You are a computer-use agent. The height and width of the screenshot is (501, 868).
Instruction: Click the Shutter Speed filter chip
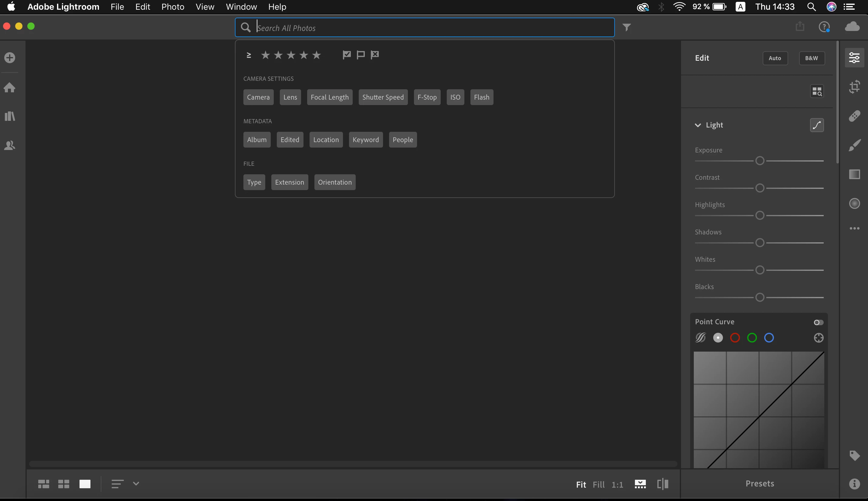tap(383, 97)
